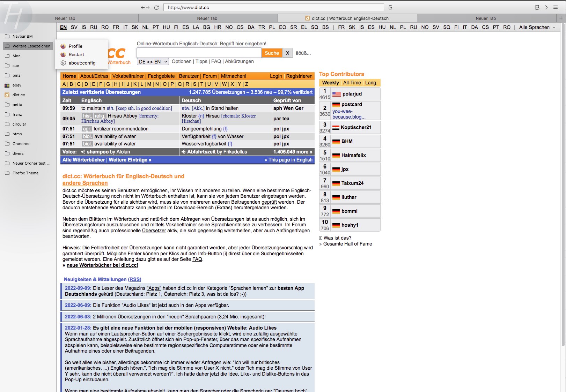Open the Alle Sprachen dropdown
The width and height of the screenshot is (566, 392).
537,27
